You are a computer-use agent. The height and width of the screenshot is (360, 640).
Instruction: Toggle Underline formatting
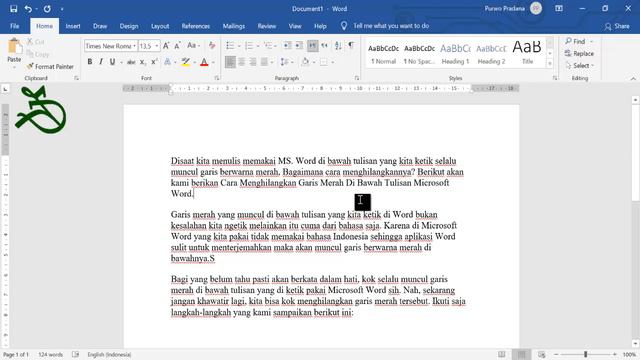(112, 62)
